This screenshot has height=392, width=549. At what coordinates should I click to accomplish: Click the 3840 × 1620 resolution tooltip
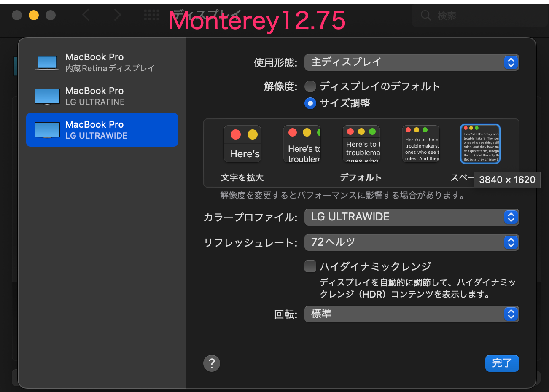coord(507,180)
